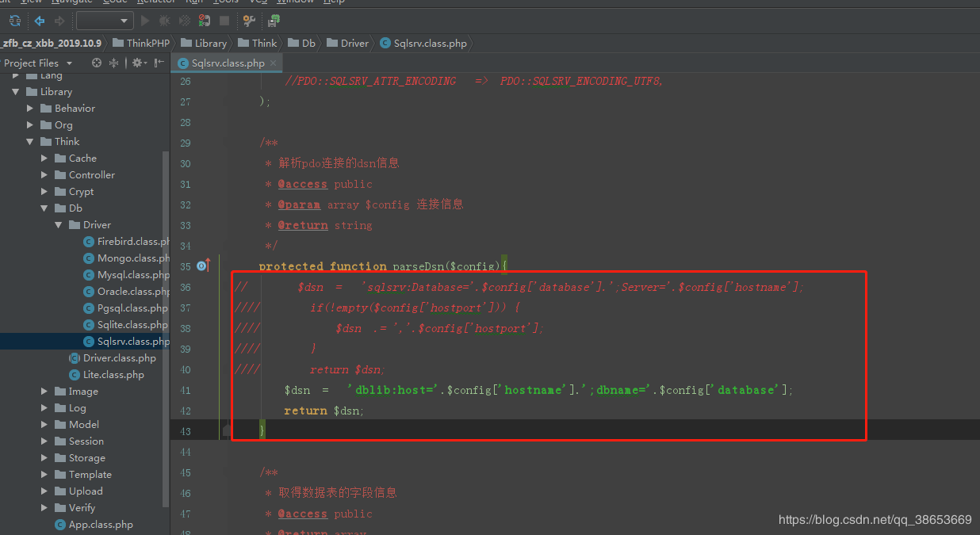Open the run configuration dropdown
The width and height of the screenshot is (980, 535).
105,21
